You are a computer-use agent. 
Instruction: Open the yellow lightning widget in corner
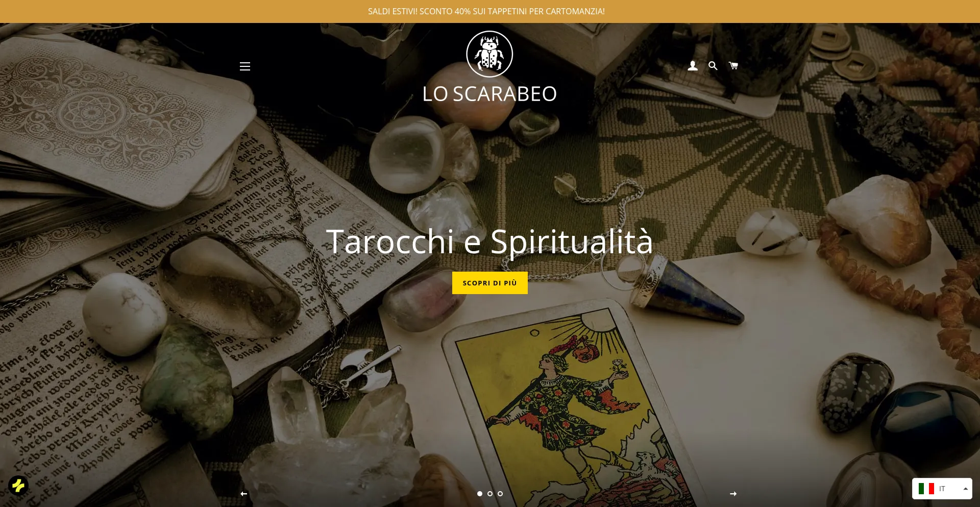pos(18,486)
